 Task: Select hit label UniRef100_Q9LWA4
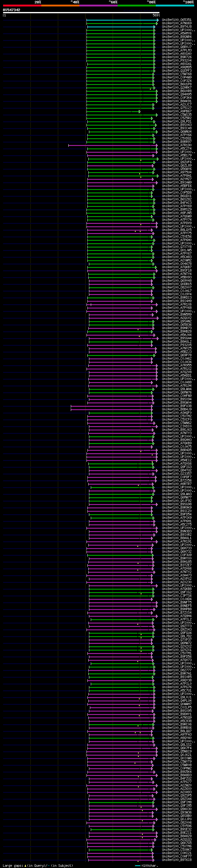(x=177, y=389)
